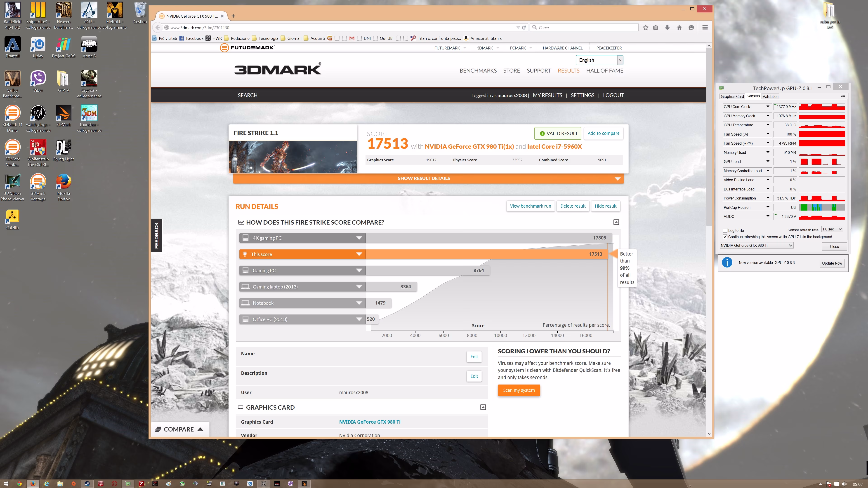
Task: Open the Facebook bookmark
Action: pos(191,38)
